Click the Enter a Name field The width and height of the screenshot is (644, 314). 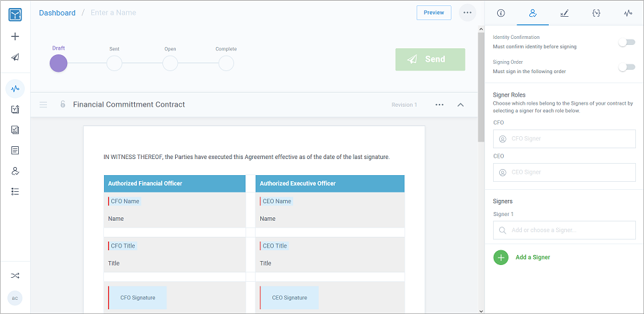[113, 13]
